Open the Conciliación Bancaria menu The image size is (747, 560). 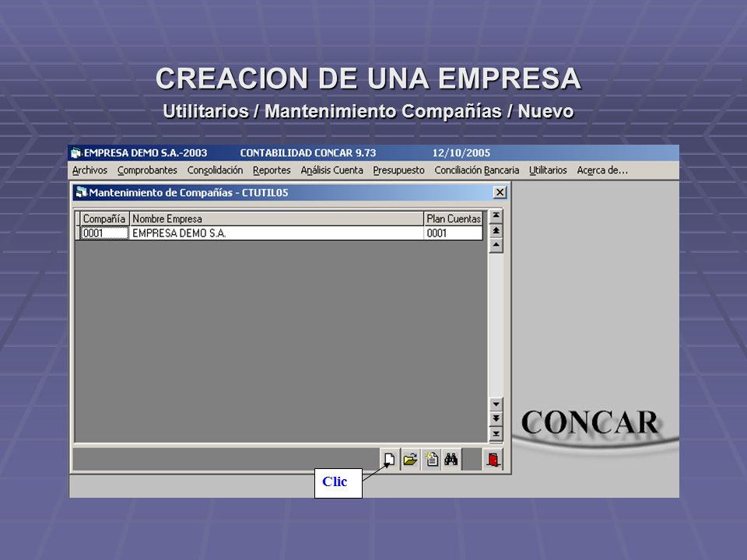click(476, 170)
